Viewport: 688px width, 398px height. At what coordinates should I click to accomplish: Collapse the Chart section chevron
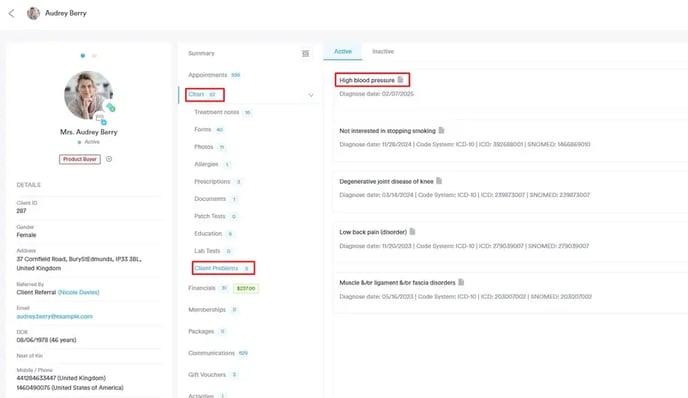point(311,95)
